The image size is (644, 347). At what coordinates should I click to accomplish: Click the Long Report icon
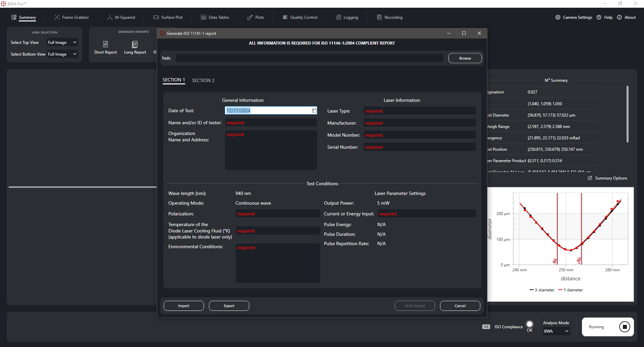pos(135,44)
